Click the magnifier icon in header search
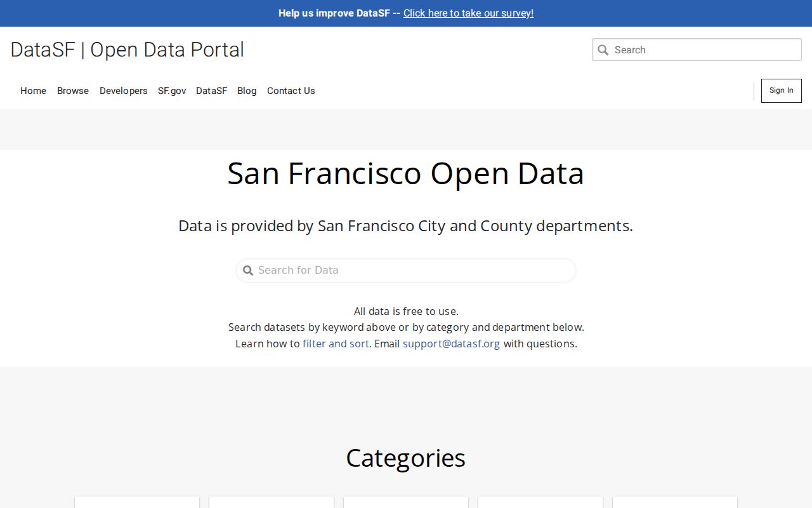The height and width of the screenshot is (508, 812). [603, 50]
